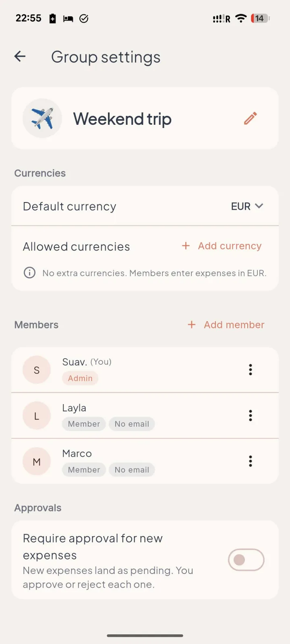Open more options for Suav.
Viewport: 290px width, 644px height.
pyautogui.click(x=251, y=369)
